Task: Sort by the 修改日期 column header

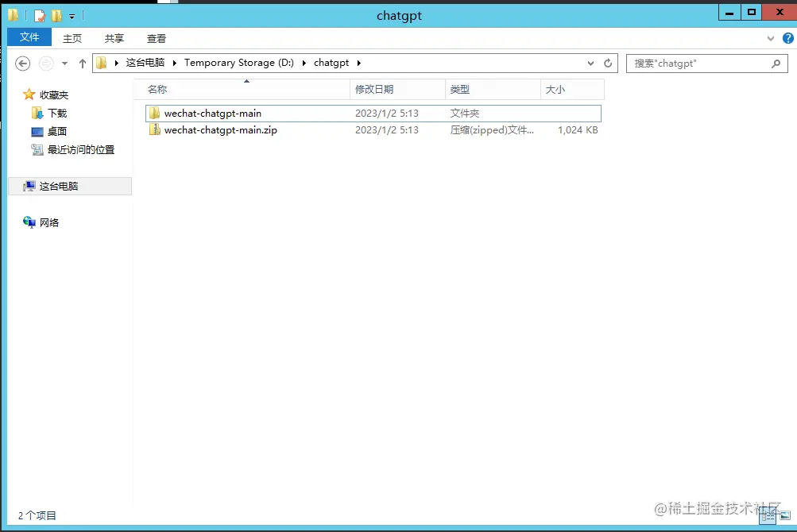Action: pyautogui.click(x=397, y=90)
